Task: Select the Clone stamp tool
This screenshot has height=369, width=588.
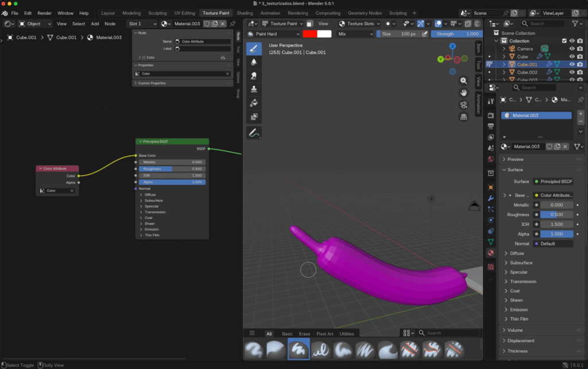Action: point(254,89)
